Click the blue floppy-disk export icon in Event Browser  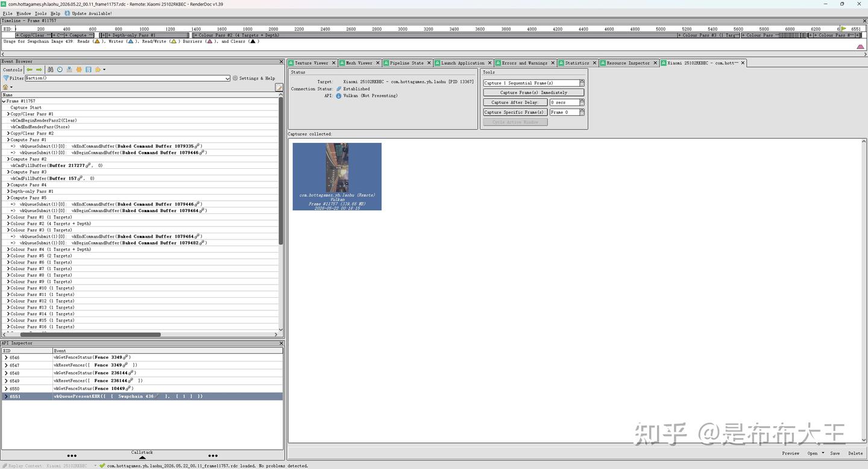(x=89, y=70)
